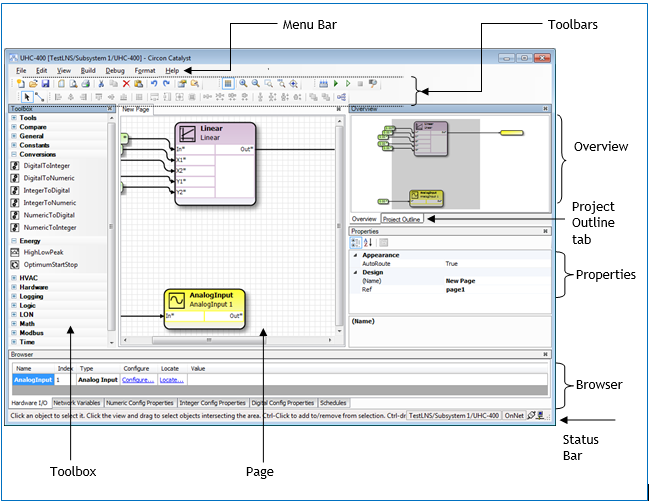Click the HighLowPeak icon in the Toolbox

(15, 252)
